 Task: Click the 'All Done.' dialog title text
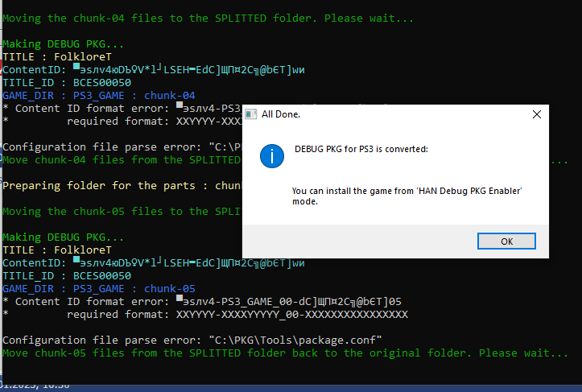click(281, 114)
